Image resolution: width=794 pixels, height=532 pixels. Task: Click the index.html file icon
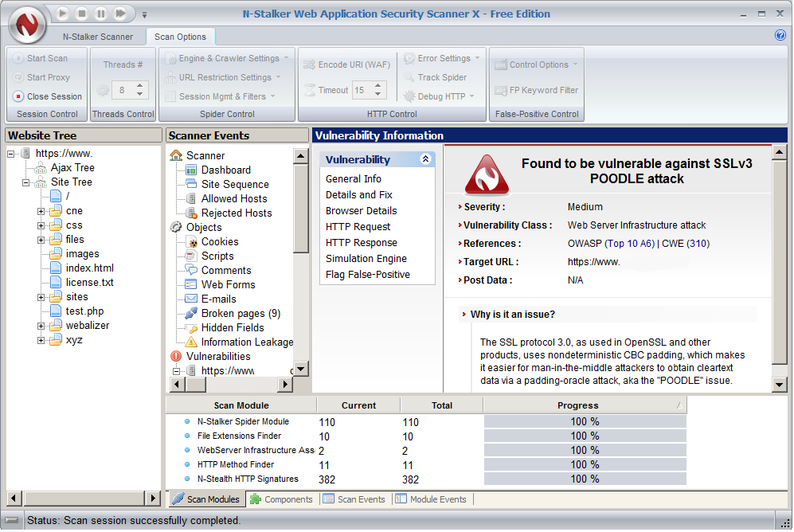coord(56,268)
